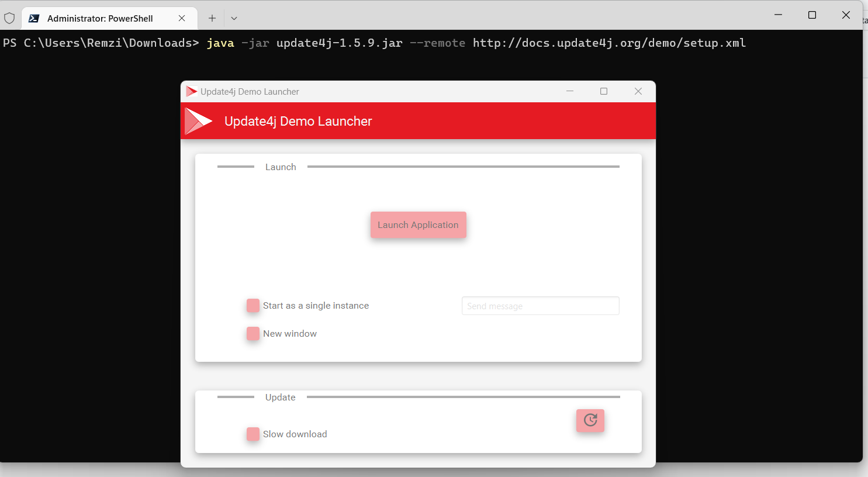
Task: Click the Launch section heading
Action: (x=280, y=167)
